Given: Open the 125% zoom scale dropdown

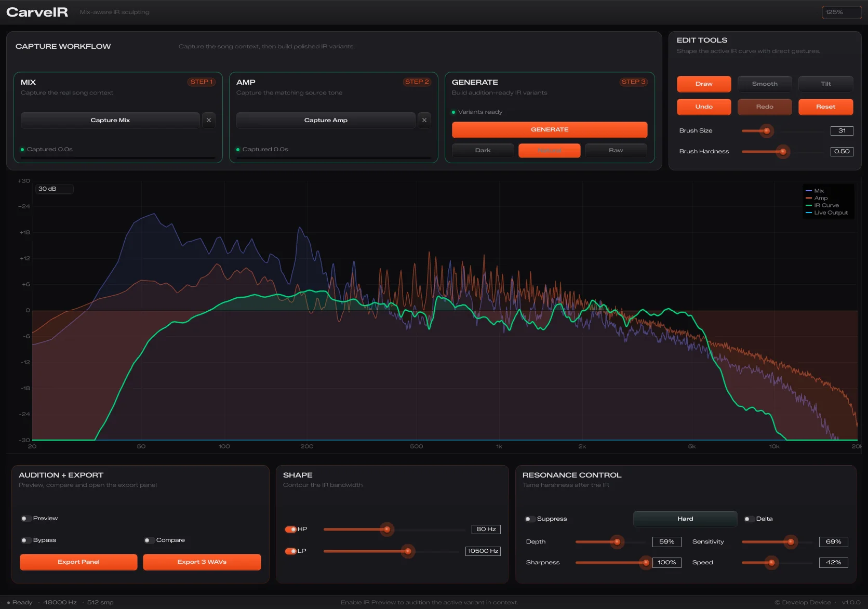Looking at the screenshot, I should 841,12.
